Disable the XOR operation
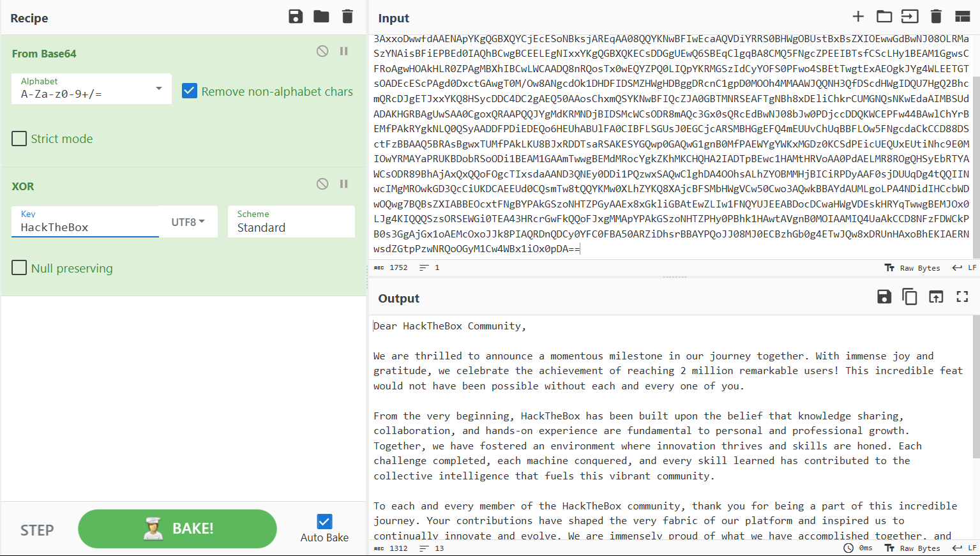 322,184
